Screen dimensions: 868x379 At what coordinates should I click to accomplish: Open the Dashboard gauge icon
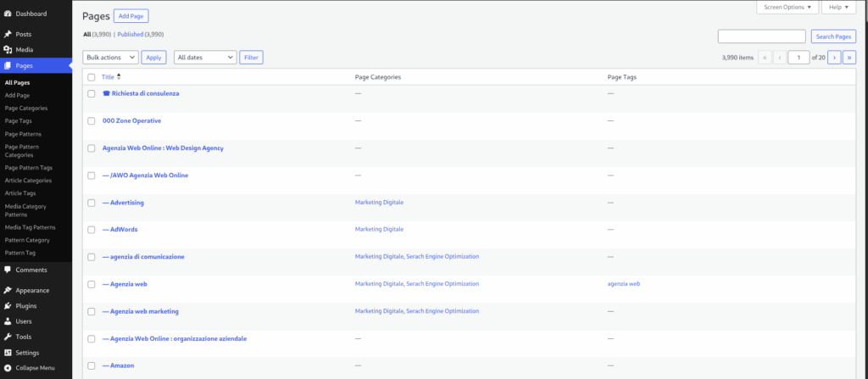click(8, 14)
